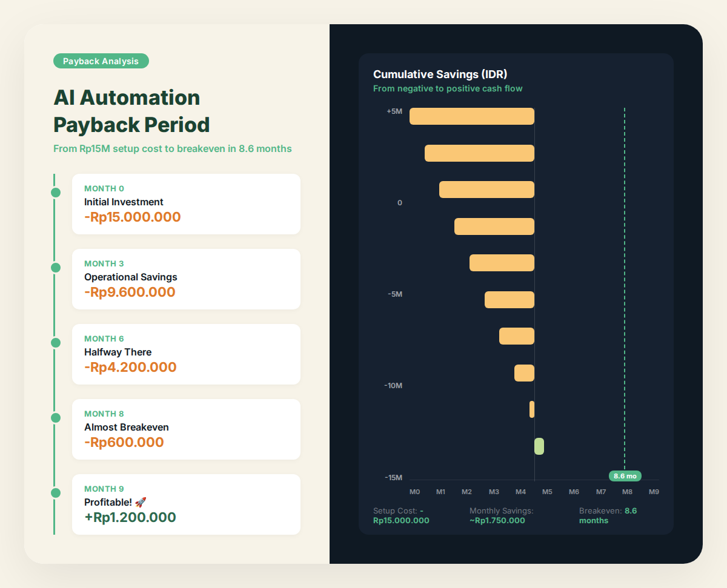This screenshot has width=727, height=588.
Task: Click the From negative to positive cash flow subtitle
Action: [x=448, y=88]
